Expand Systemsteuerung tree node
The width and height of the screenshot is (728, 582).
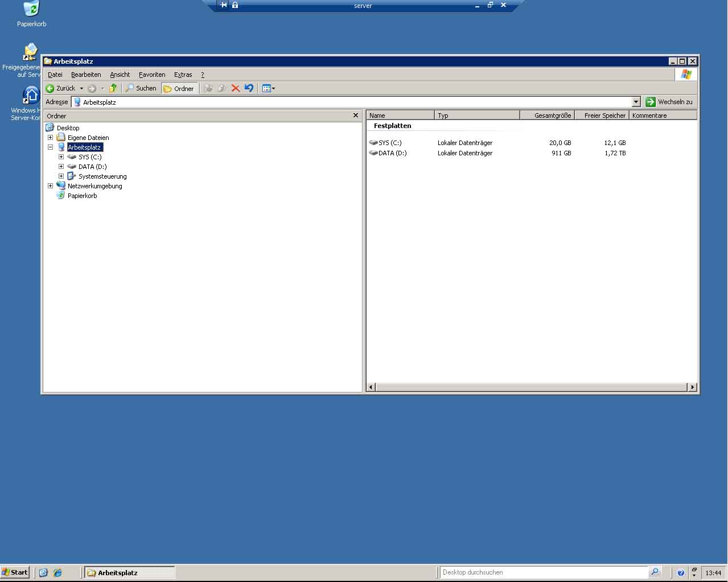(x=61, y=176)
